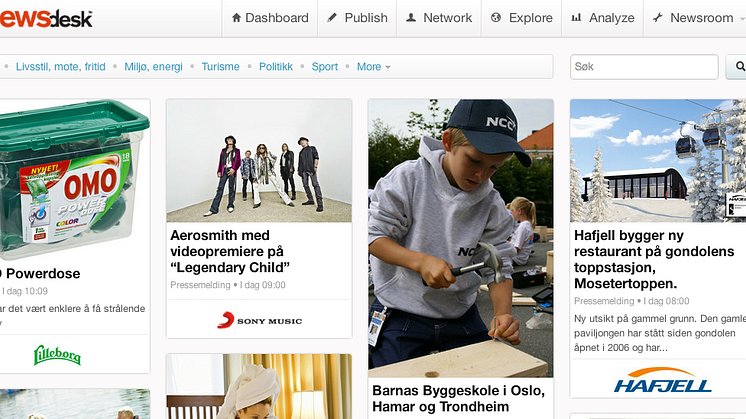
Task: Open the woman with towel photo
Action: pyautogui.click(x=259, y=386)
